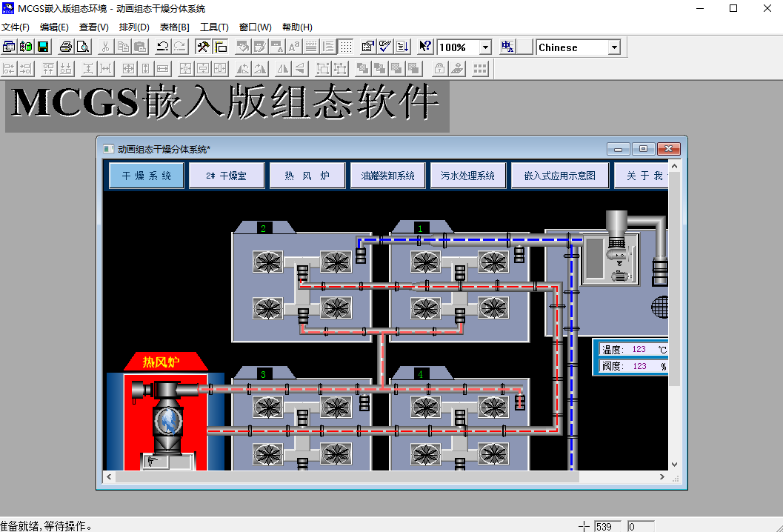Click the multi-grid icon in second toolbar
Screen dimensions: 783x532
tap(480, 68)
